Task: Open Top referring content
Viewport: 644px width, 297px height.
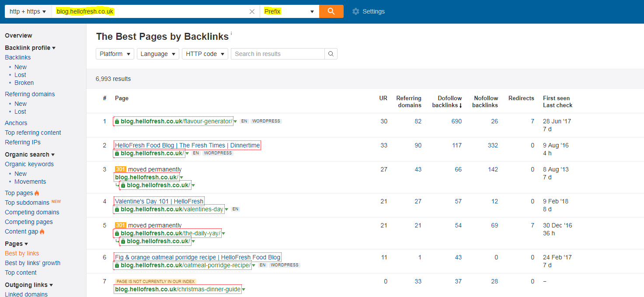Action: pos(33,133)
